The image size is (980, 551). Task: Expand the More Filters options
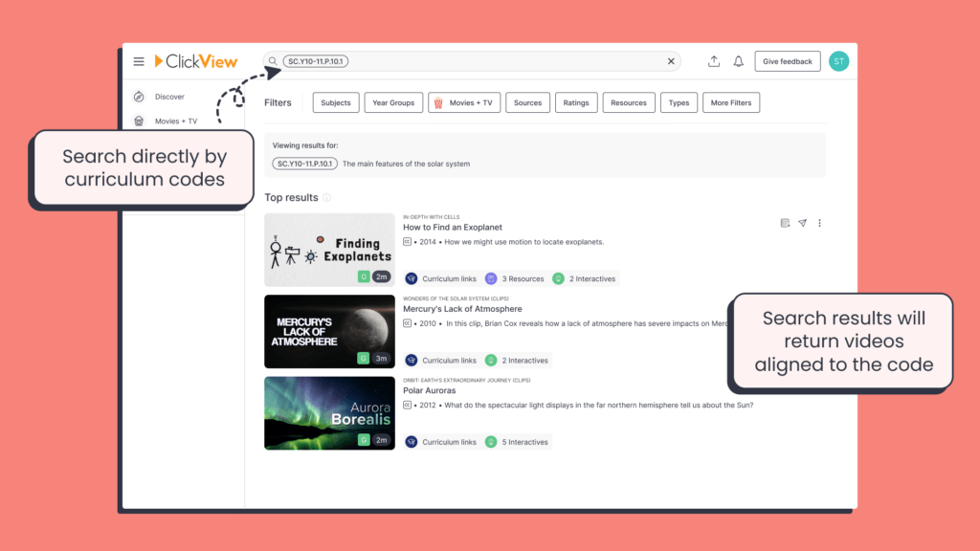point(731,102)
